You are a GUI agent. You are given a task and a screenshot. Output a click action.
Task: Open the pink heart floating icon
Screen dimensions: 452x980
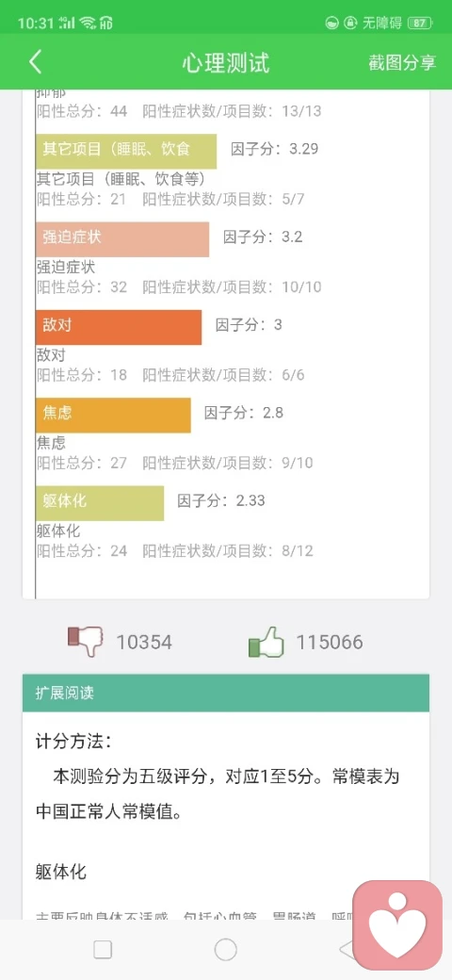tap(397, 925)
